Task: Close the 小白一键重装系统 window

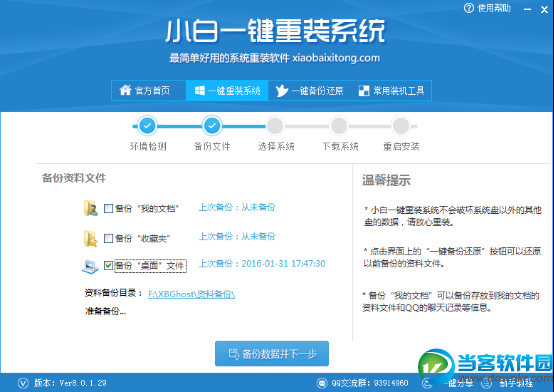Action: (544, 10)
